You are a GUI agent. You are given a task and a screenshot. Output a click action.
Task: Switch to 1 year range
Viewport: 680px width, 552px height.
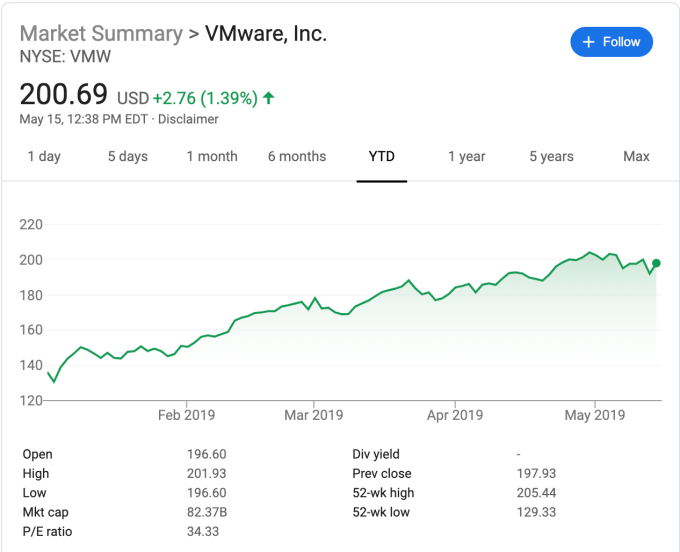point(467,156)
